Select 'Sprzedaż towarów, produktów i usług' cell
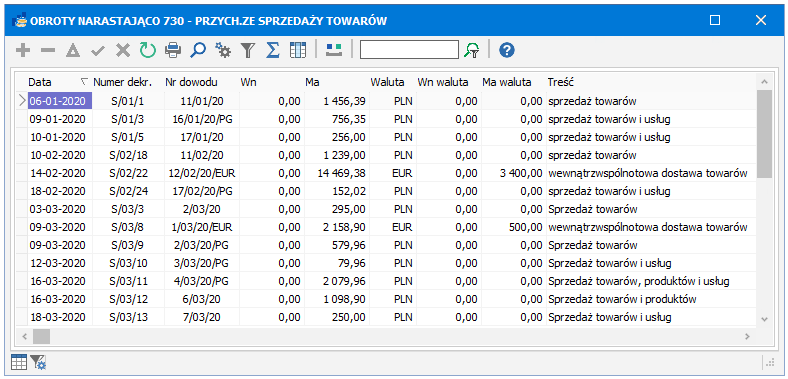Viewport: 788px width, 379px height. coord(651,281)
